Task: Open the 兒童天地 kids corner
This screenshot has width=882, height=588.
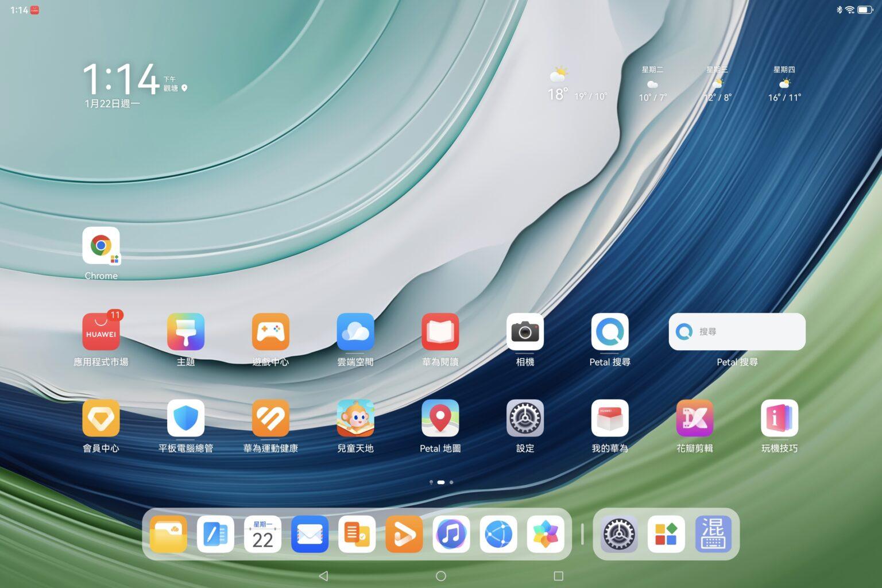Action: click(x=355, y=419)
